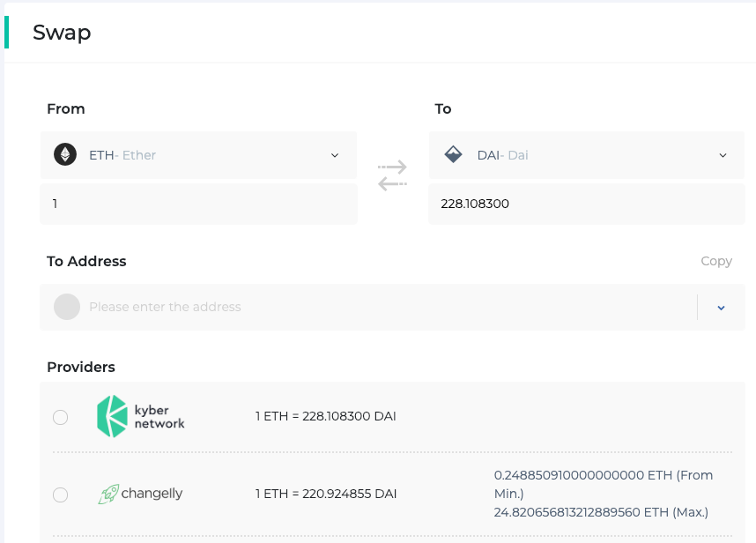
Task: Select Changelly as the provider
Action: tap(60, 495)
